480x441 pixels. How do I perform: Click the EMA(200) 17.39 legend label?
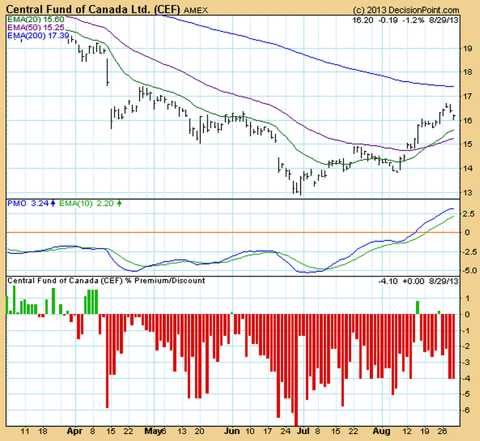point(38,35)
